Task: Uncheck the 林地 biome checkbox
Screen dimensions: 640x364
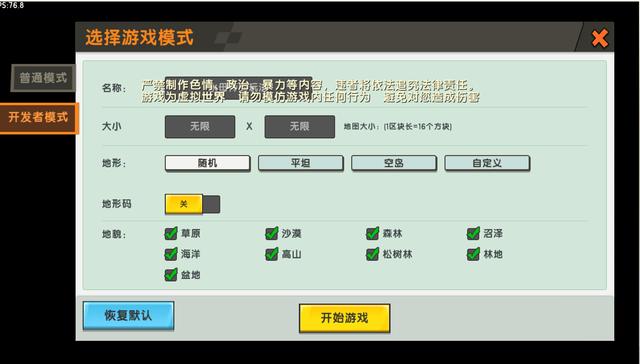Action: pos(473,254)
